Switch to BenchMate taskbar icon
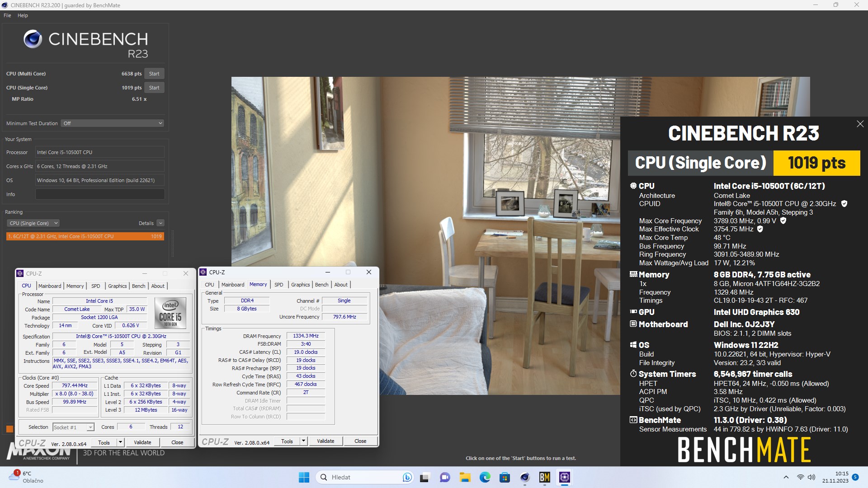 click(x=544, y=477)
